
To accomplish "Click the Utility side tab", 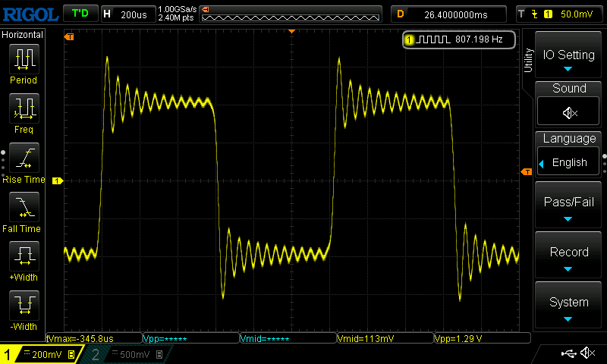I will [528, 61].
